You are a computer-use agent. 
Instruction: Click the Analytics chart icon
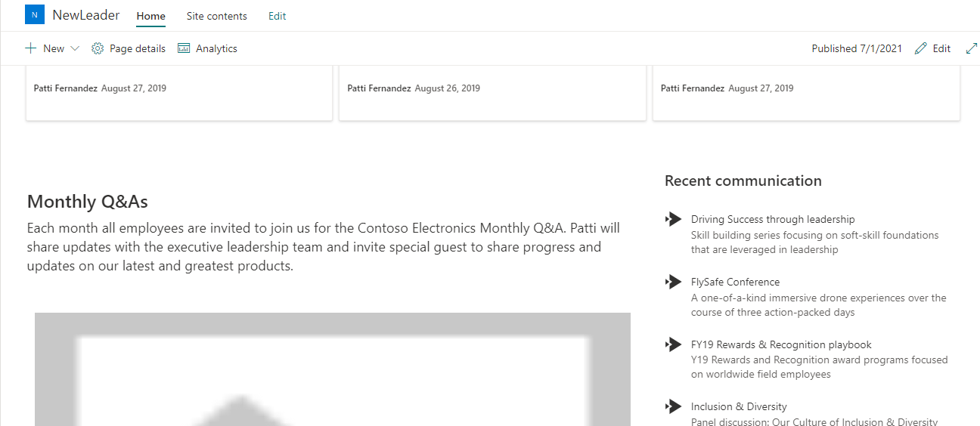(184, 48)
